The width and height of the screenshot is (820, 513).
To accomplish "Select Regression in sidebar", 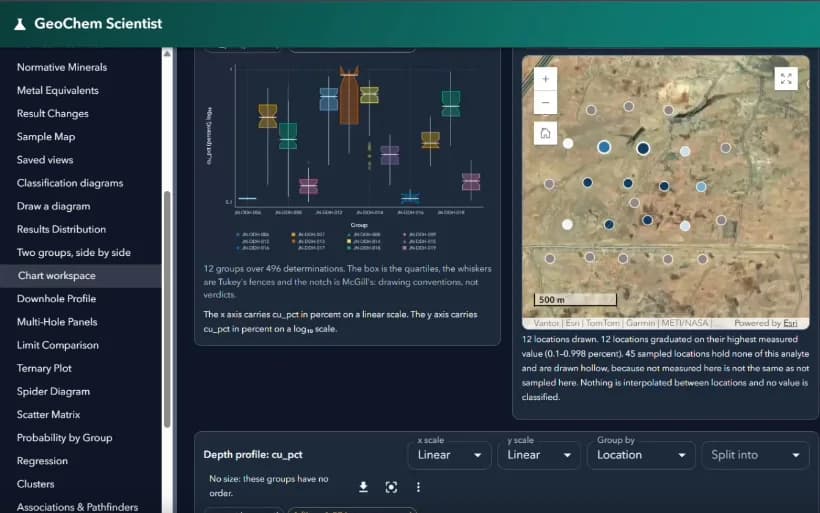I will click(x=42, y=461).
